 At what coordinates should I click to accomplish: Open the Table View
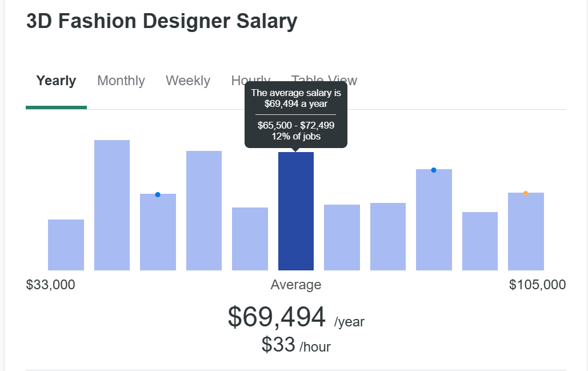[323, 80]
